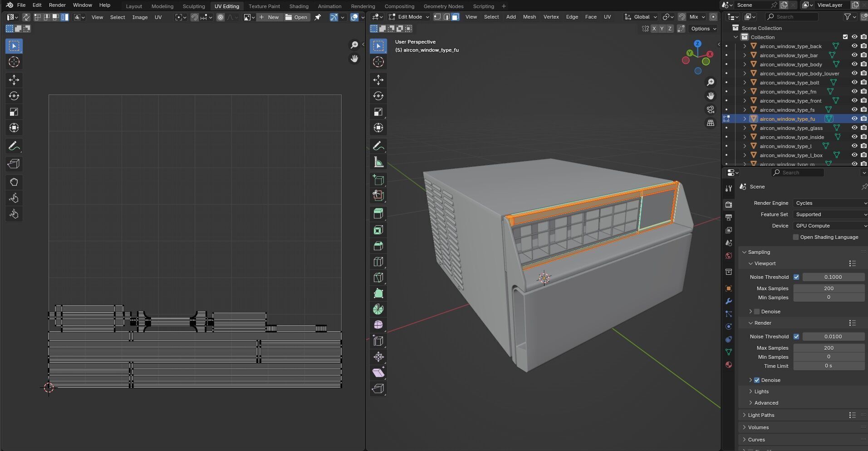Screen dimensions: 868x451
Task: Open Global transform orientation dropdown
Action: coord(641,17)
